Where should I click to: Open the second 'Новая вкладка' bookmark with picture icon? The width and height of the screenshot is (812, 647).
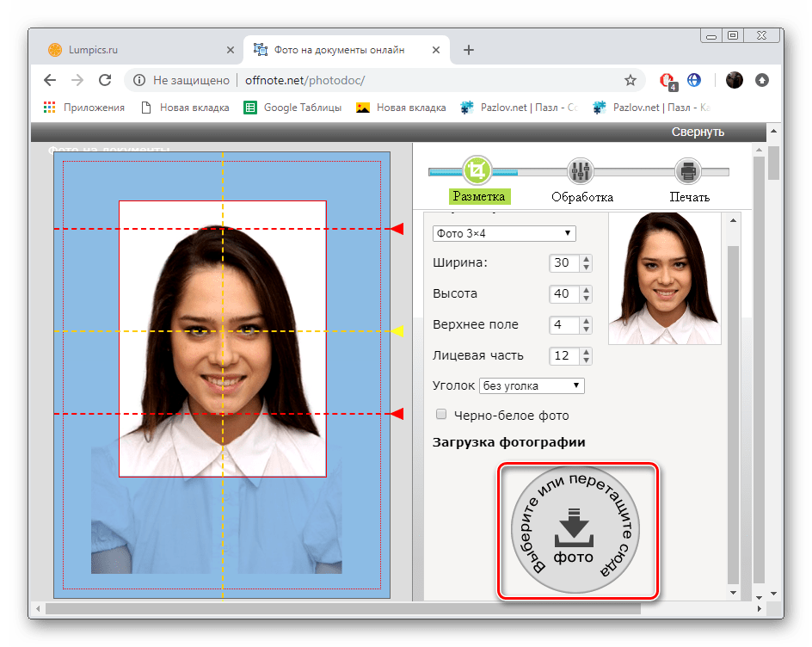401,108
